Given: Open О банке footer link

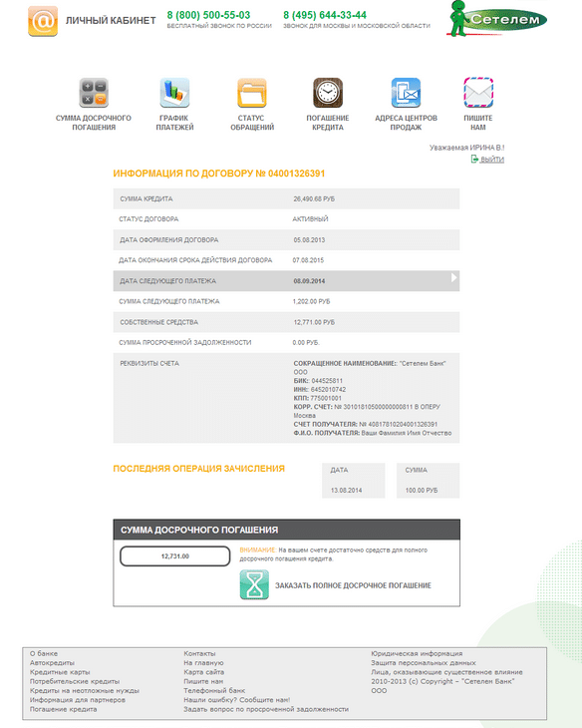Looking at the screenshot, I should point(44,653).
